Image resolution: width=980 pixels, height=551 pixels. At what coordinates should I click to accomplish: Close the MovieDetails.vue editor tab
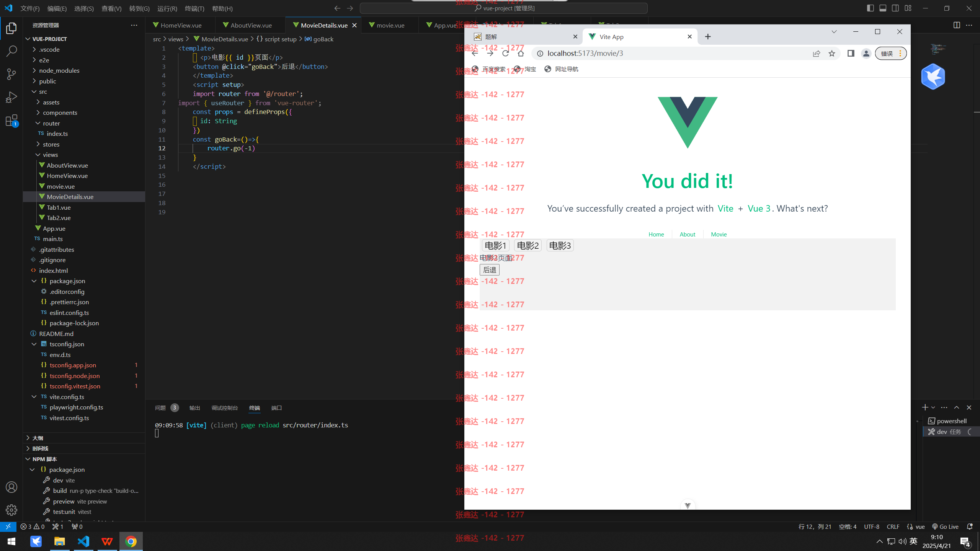pyautogui.click(x=354, y=25)
